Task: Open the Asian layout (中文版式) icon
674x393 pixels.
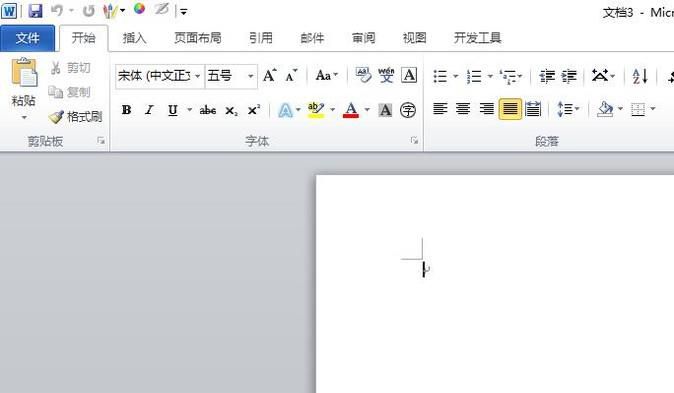Action: point(600,76)
